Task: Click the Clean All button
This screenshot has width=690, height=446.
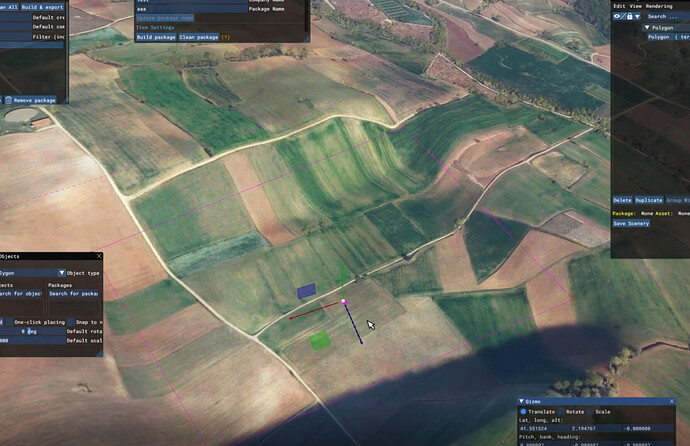Action: (x=9, y=7)
